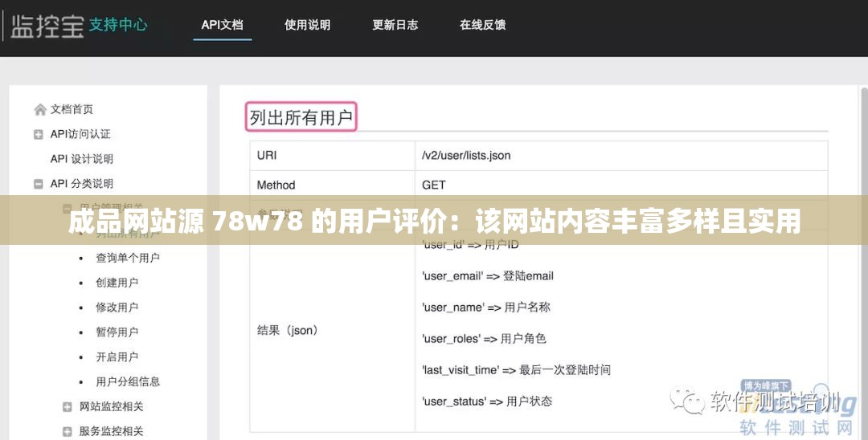Expand the API访问认证 tree node
The height and width of the screenshot is (440, 868).
click(39, 134)
